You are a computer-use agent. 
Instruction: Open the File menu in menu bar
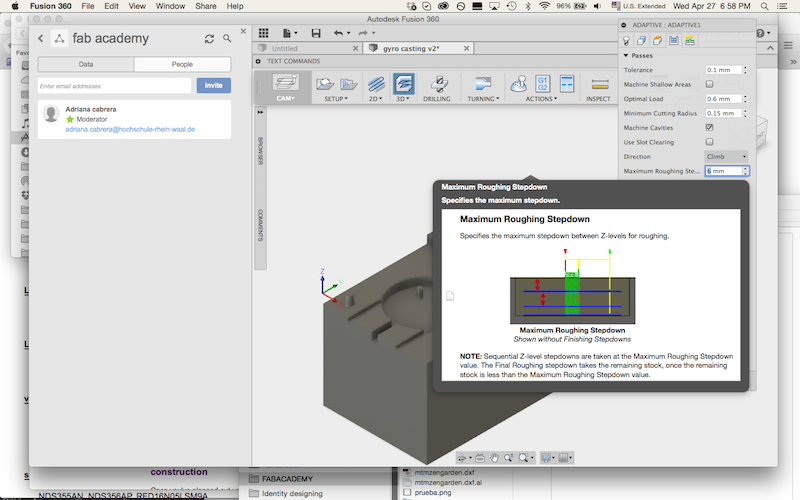tap(88, 6)
